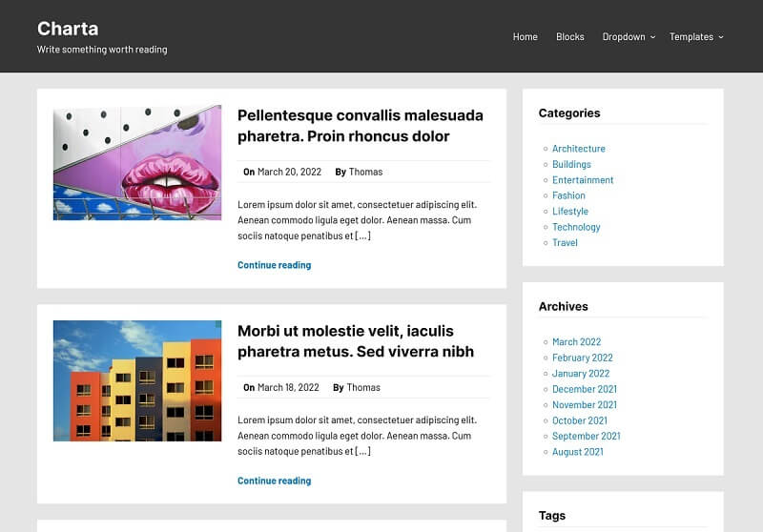Open the Dropdown menu item

pos(624,37)
